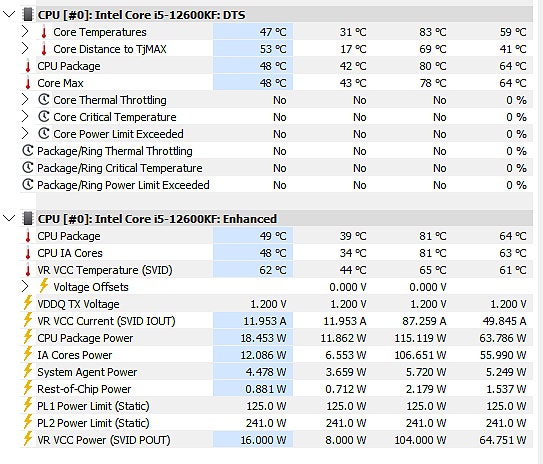Expand the Voltage Offsets row
Viewport: 543px width, 464px height.
(x=25, y=287)
